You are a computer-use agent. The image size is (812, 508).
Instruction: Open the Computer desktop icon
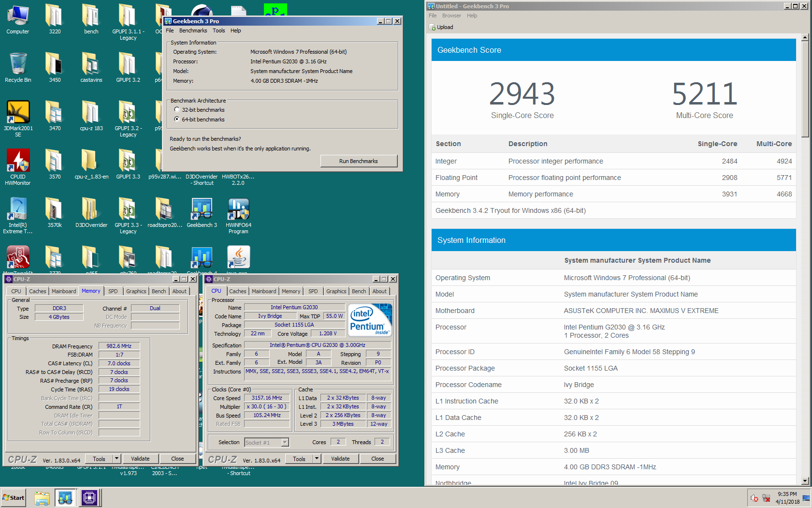(18, 19)
